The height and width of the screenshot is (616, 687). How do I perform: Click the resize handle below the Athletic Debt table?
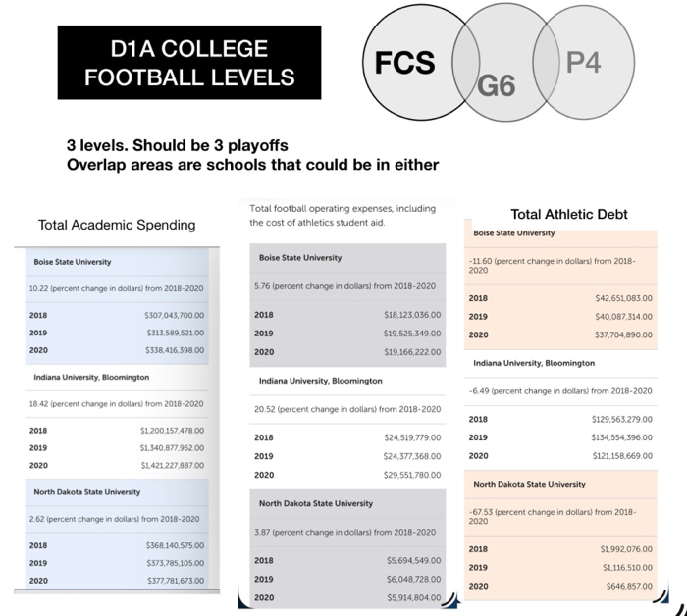(665, 595)
